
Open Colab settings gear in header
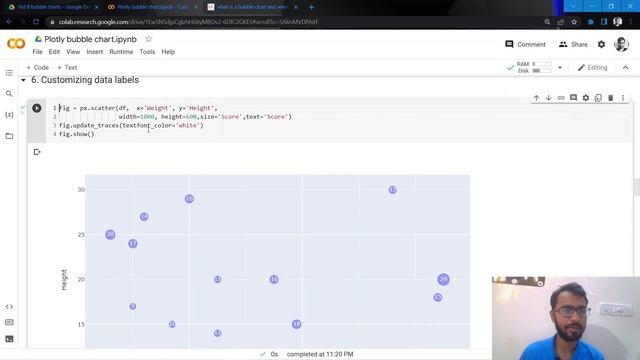point(601,44)
